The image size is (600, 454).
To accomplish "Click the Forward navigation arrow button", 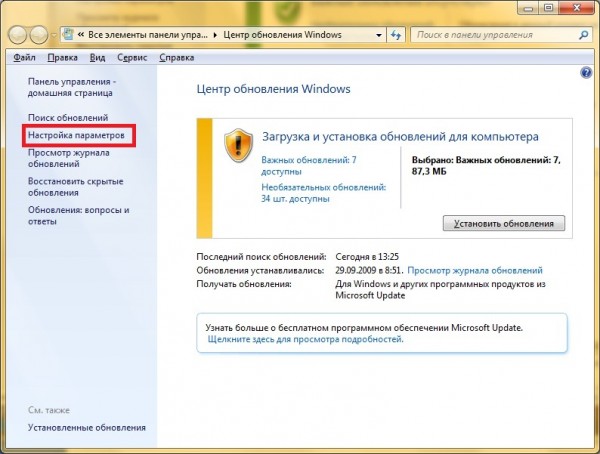I will (x=39, y=35).
